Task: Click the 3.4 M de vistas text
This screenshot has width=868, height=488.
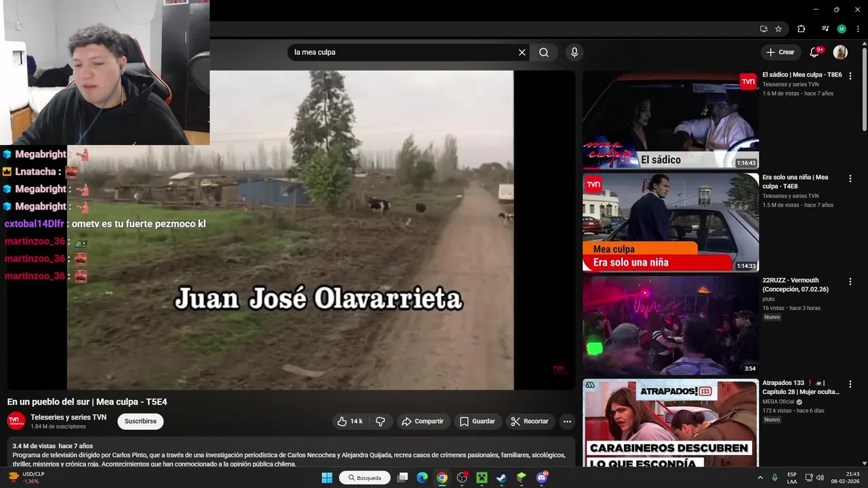Action: [x=33, y=446]
